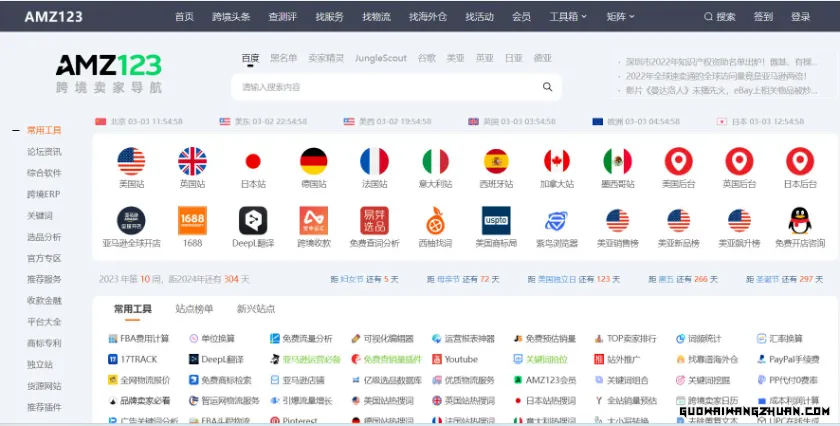Open the 美亚飙升榜 icon

(x=739, y=220)
